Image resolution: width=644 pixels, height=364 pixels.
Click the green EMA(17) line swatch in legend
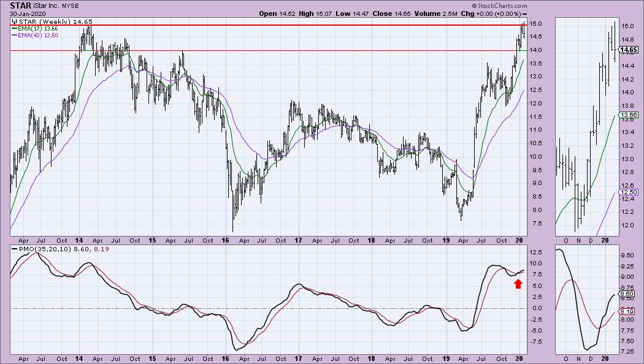(x=14, y=29)
